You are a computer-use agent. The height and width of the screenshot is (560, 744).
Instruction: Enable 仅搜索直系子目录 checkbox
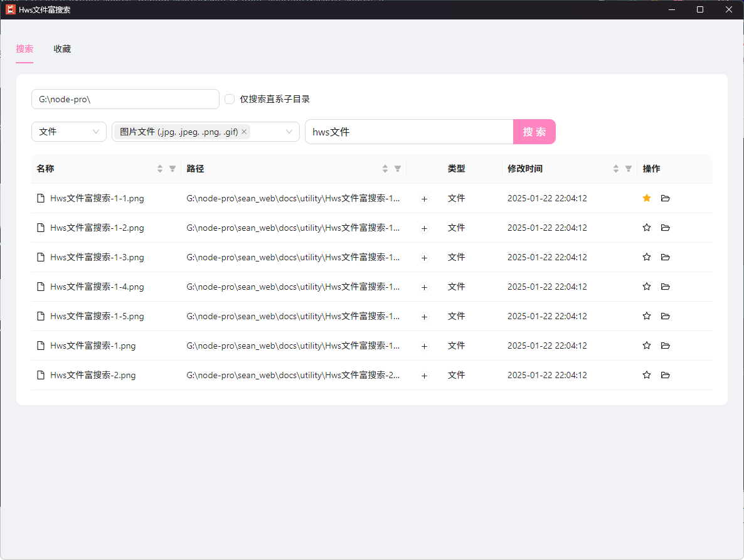[x=230, y=99]
